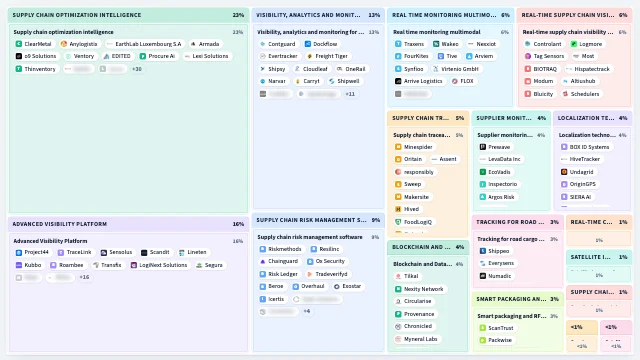Select the Nexity Network company chip

(x=420, y=289)
